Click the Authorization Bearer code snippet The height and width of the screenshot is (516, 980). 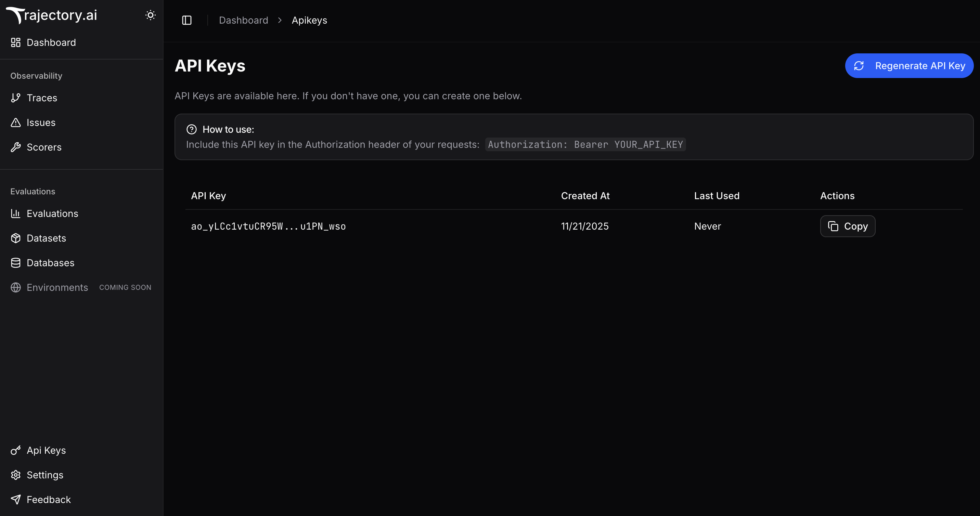585,145
